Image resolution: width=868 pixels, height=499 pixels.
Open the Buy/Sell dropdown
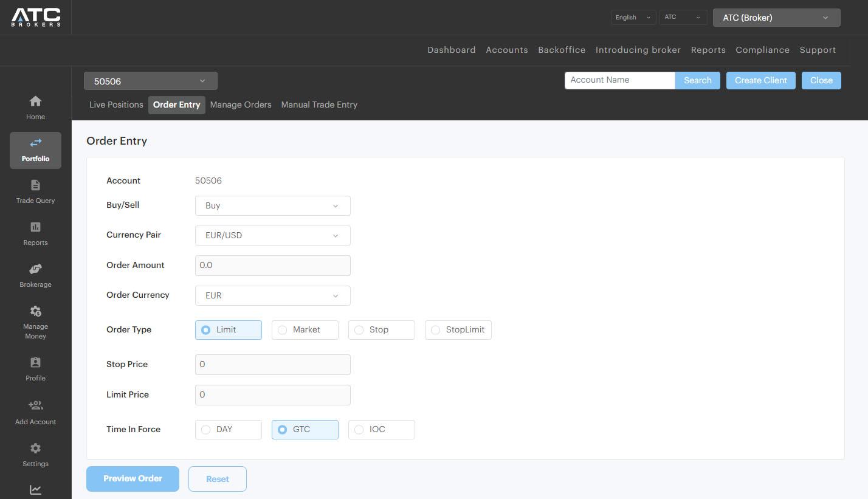272,206
